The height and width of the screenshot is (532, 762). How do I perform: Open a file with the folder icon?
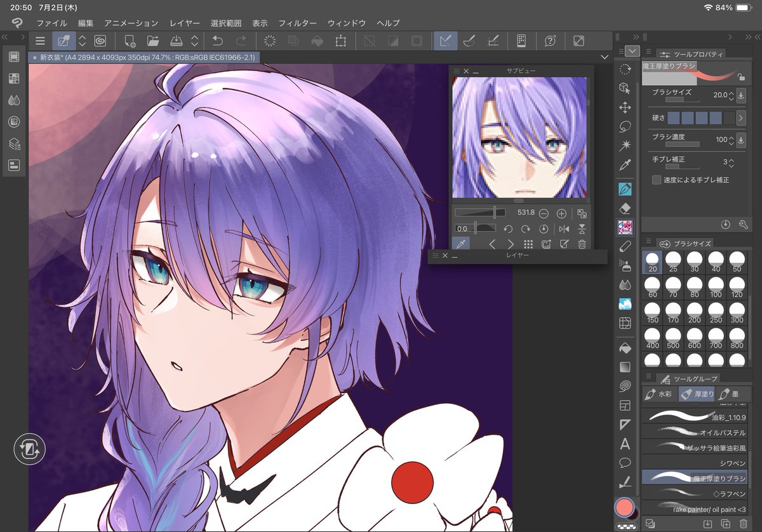click(x=153, y=41)
